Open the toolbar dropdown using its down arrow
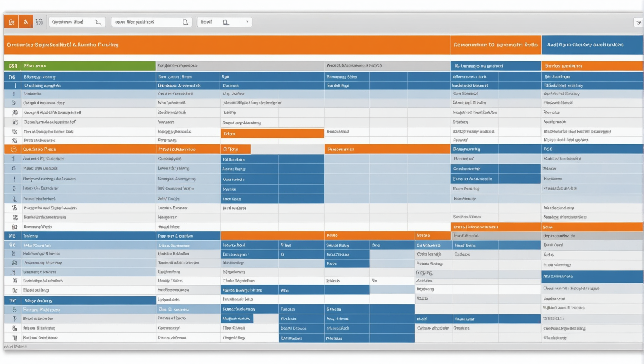This screenshot has width=644, height=364. (247, 22)
